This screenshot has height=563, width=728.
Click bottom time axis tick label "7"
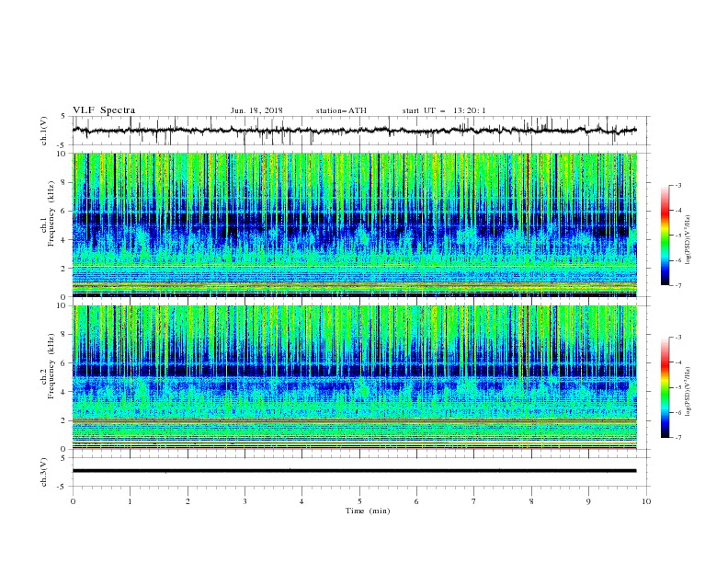coord(474,501)
